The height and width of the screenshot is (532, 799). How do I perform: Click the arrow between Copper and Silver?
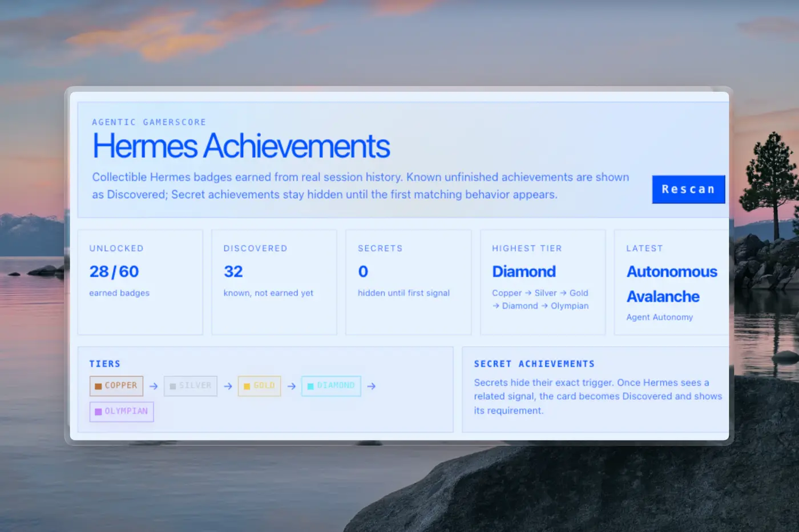click(154, 387)
